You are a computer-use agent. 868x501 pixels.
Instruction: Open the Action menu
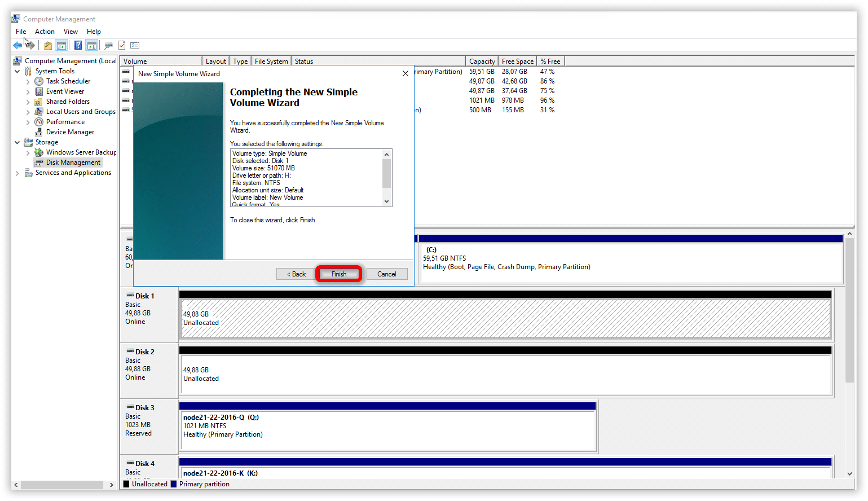point(45,32)
